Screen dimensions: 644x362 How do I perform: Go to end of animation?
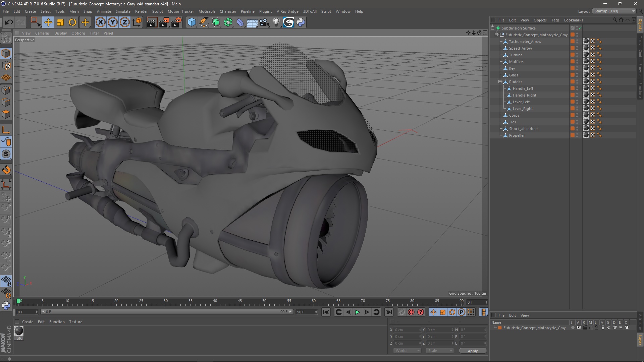[x=389, y=312]
